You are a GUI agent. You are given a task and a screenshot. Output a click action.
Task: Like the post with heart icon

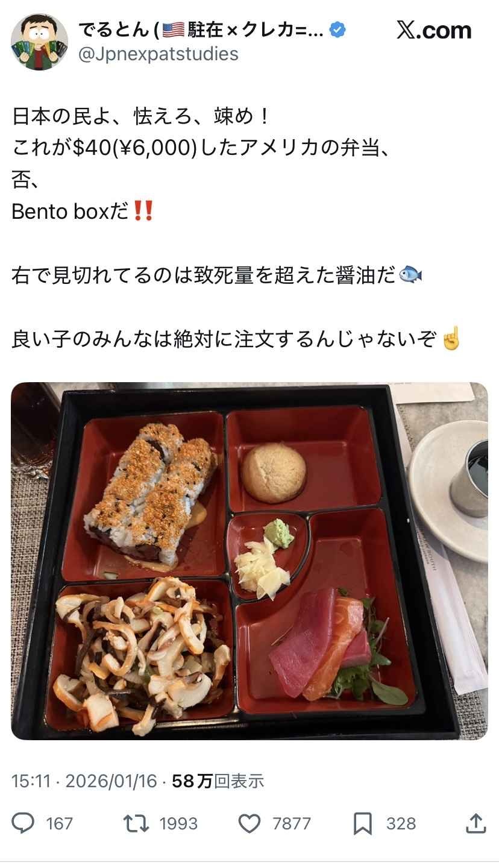click(249, 823)
